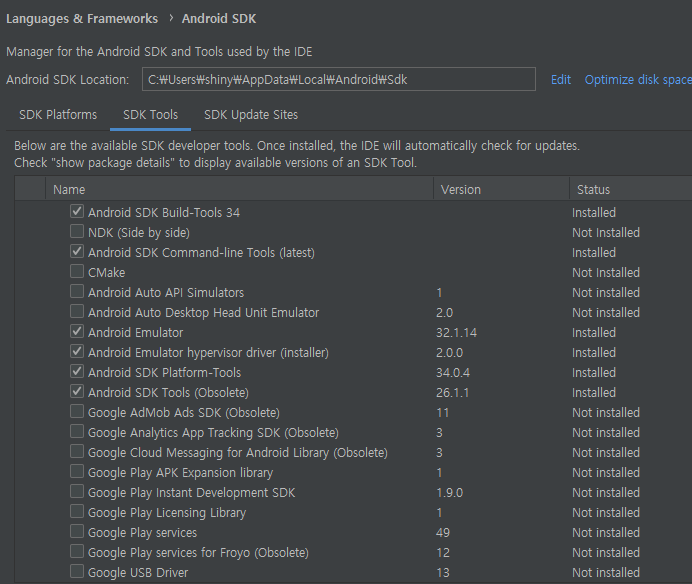Select the Android SDK Platform-Tools row label
Viewport: 692px width, 584px height.
(x=165, y=373)
